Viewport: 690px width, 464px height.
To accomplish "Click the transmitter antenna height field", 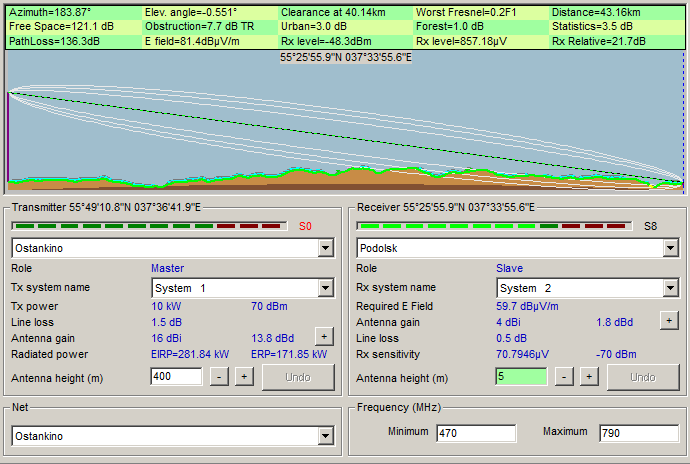I will click(x=177, y=377).
